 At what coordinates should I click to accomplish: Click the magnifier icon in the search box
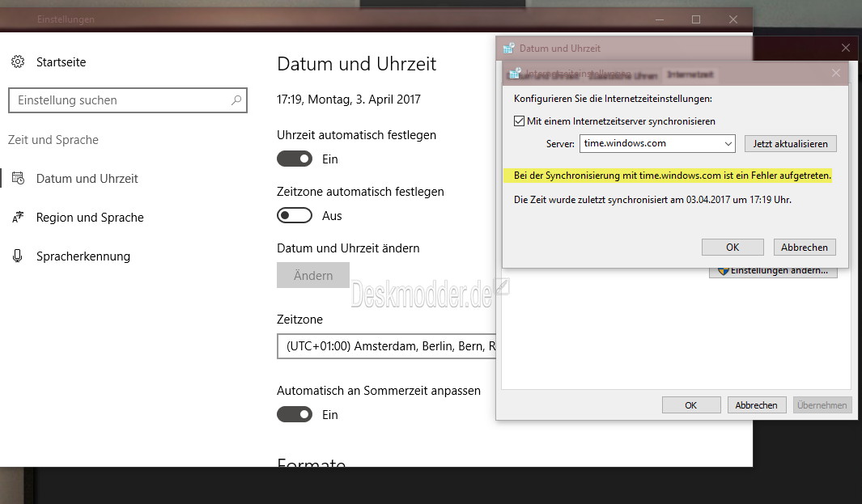236,100
